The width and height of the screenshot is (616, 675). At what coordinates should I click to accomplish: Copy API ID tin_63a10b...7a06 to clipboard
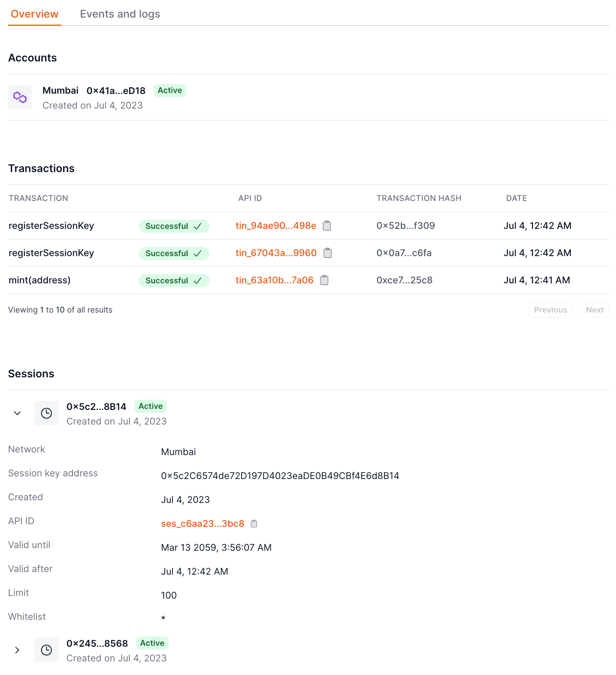point(324,280)
